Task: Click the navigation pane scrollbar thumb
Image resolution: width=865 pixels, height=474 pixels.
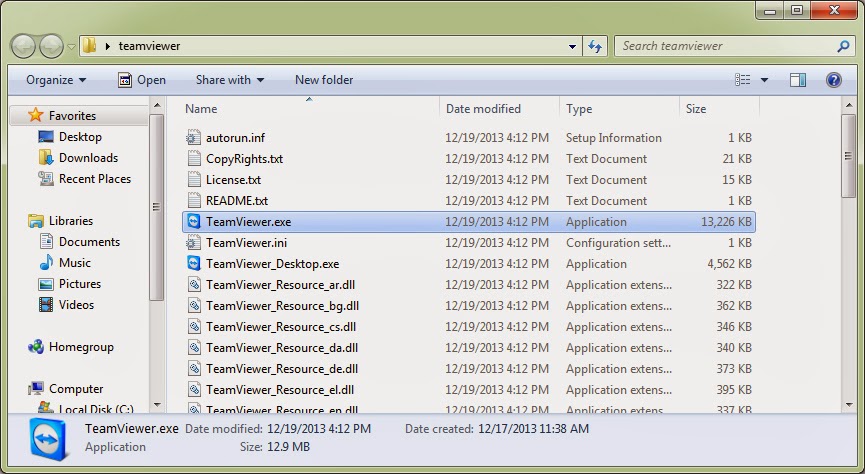Action: [157, 207]
